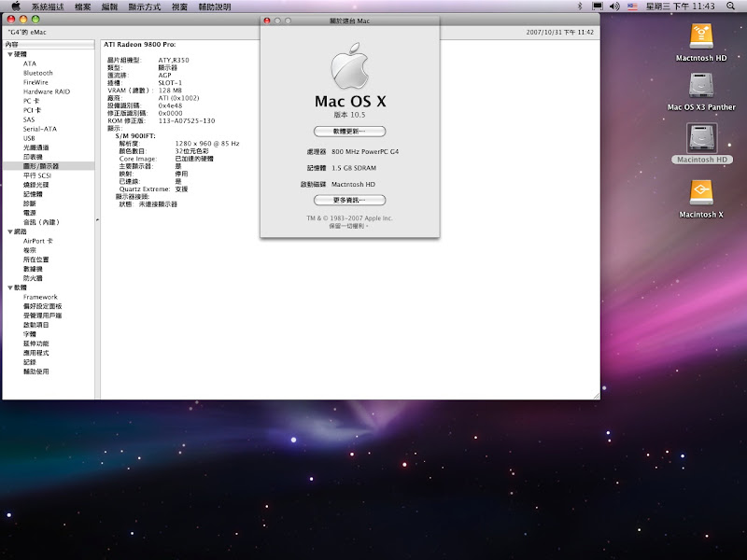Collapse the 硬體 (Hardware) section

click(10, 54)
